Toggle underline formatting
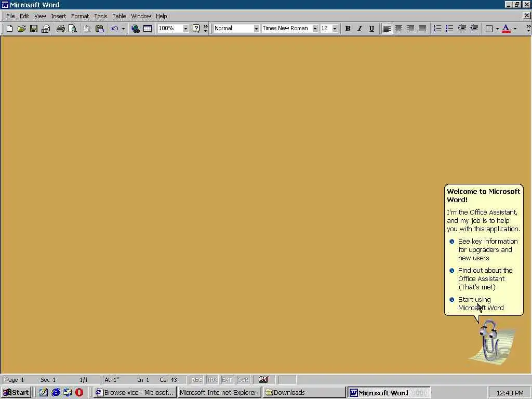The height and width of the screenshot is (399, 532). click(x=372, y=29)
